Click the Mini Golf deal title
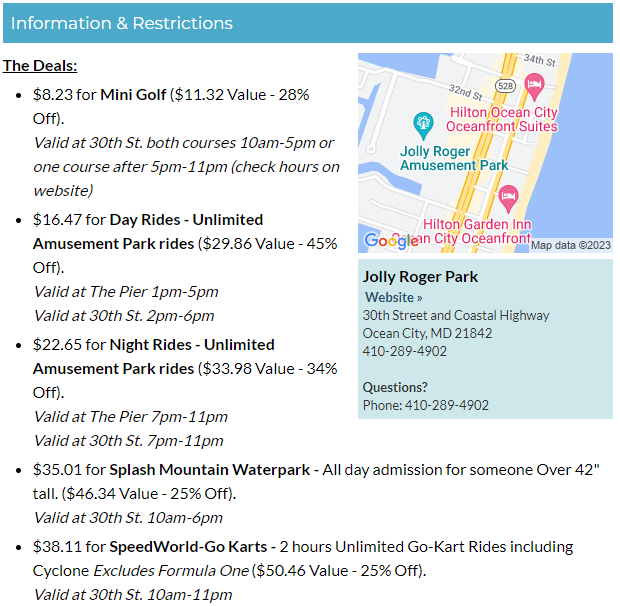 point(134,95)
